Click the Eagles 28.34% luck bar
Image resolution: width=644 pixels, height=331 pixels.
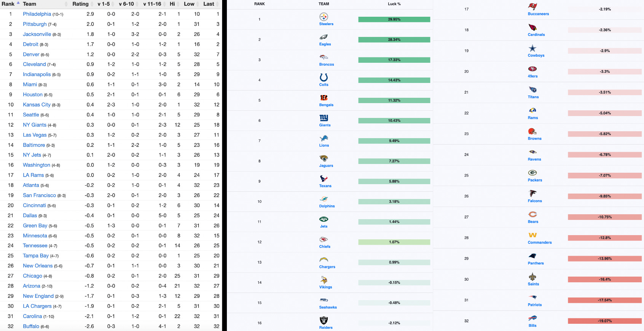click(x=394, y=40)
